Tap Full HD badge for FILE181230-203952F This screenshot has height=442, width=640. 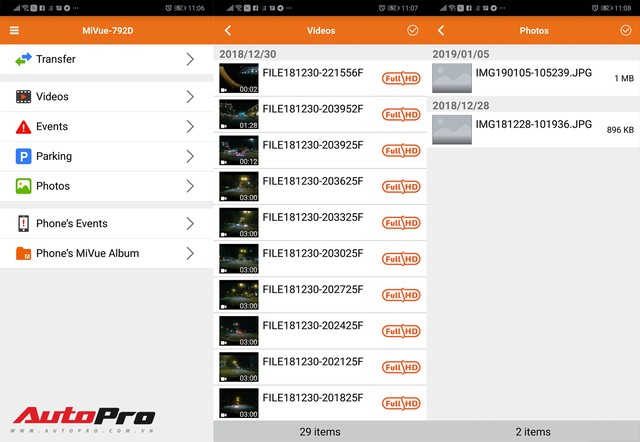tap(401, 114)
